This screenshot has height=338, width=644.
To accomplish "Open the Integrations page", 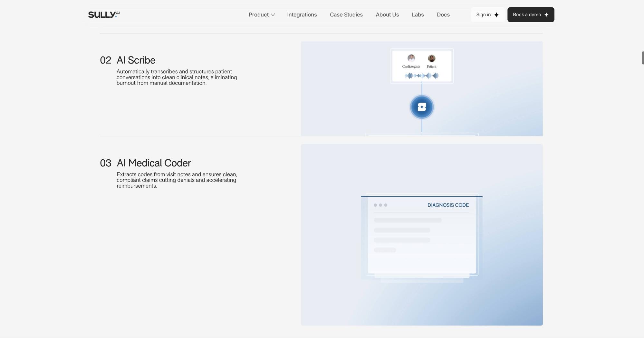I will click(x=302, y=15).
